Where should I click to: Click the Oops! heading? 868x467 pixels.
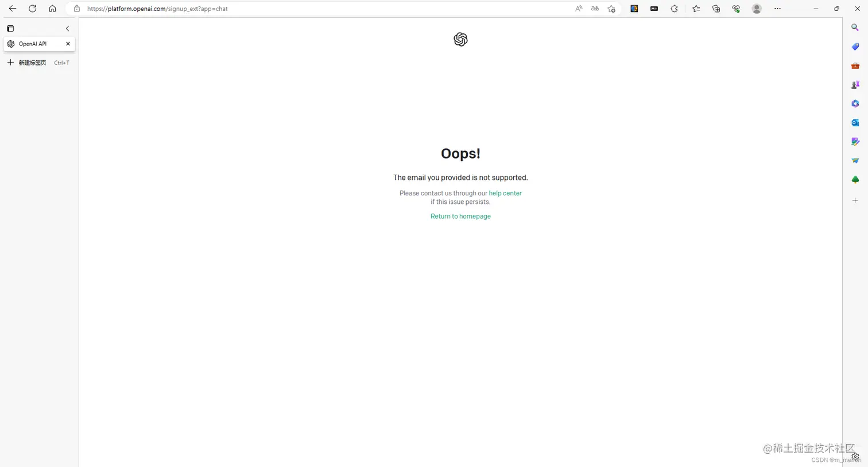[460, 153]
